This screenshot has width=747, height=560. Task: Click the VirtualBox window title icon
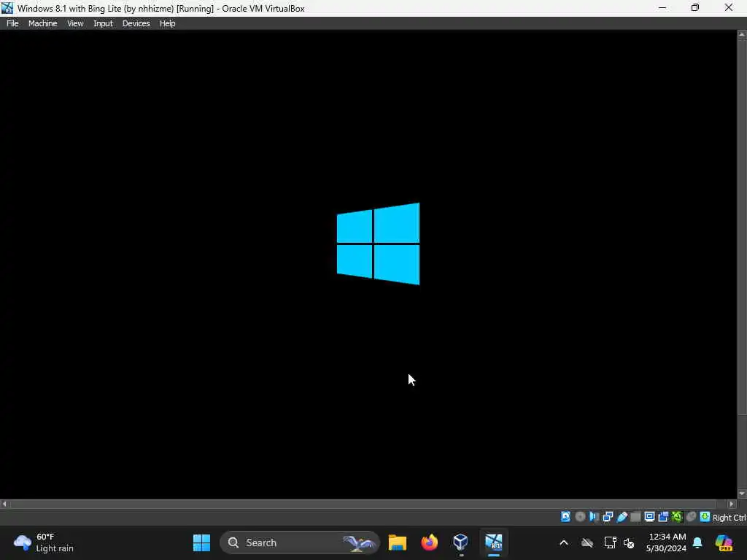(7, 8)
